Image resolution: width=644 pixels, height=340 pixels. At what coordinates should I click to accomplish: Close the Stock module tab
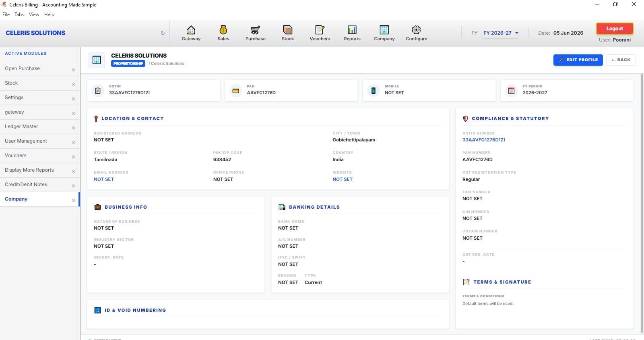coord(74,84)
